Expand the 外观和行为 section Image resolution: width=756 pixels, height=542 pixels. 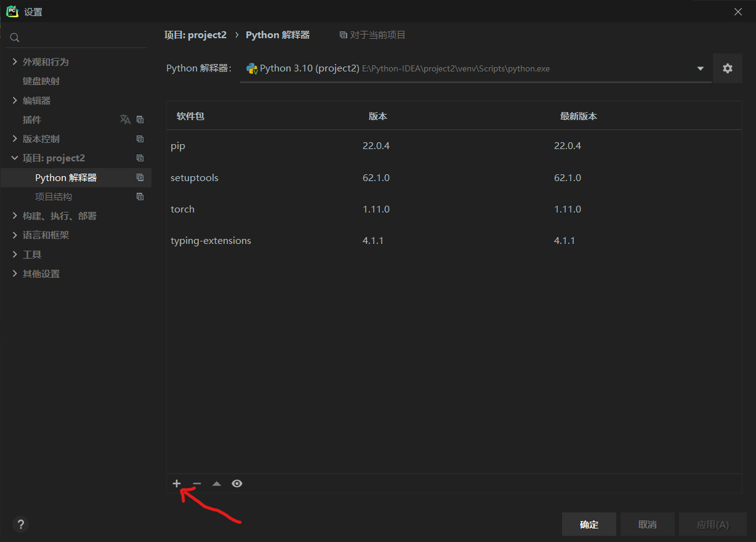[x=15, y=62]
